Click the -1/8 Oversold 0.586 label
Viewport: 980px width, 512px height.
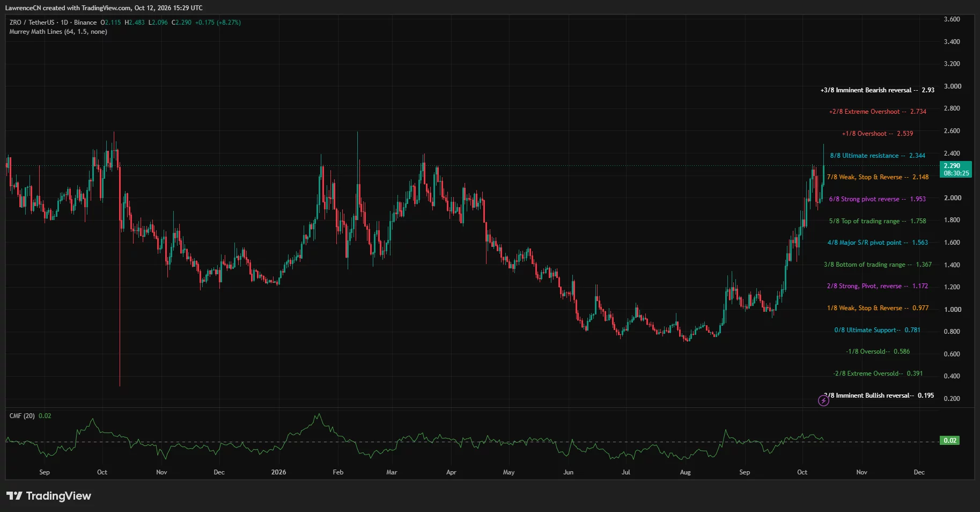click(x=878, y=352)
